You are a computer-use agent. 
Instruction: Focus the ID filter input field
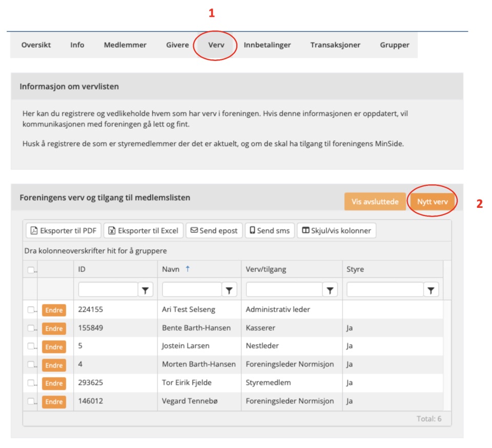click(x=108, y=289)
